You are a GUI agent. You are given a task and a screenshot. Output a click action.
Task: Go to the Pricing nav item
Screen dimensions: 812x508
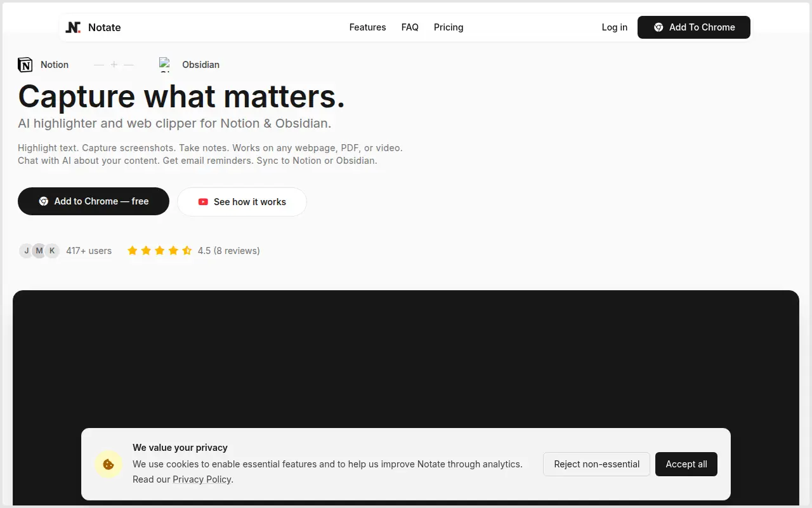click(x=449, y=27)
